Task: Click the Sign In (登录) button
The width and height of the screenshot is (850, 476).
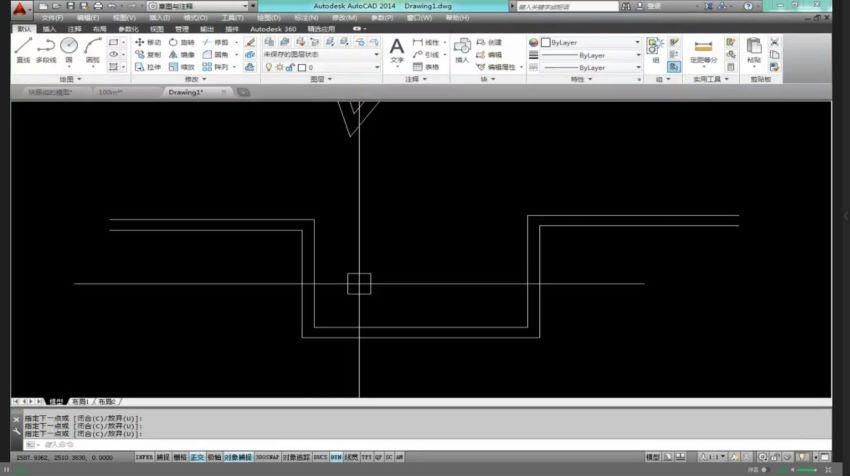Action: pos(649,6)
